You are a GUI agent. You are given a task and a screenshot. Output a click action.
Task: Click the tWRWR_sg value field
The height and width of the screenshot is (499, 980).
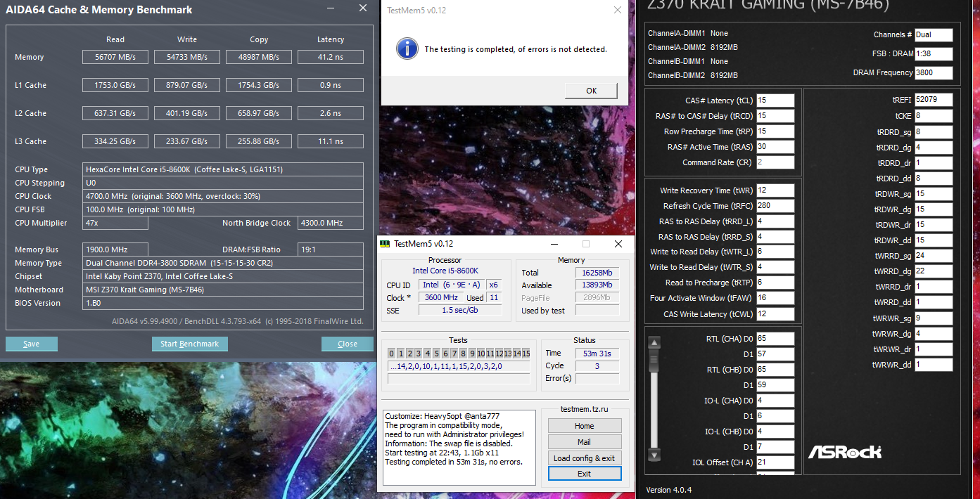tap(934, 318)
